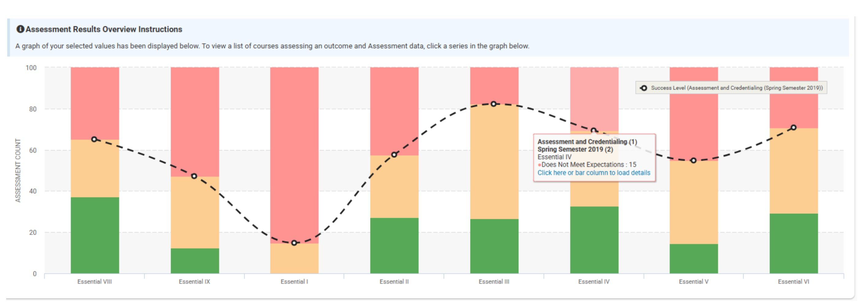Toggle the Success Level legend entry
Screen dimensions: 868x305
pyautogui.click(x=736, y=88)
